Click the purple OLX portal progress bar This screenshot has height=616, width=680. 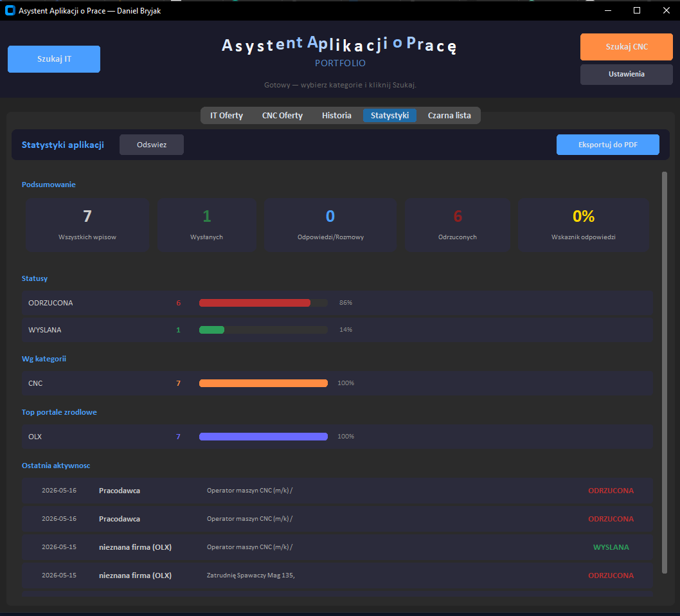pos(264,437)
